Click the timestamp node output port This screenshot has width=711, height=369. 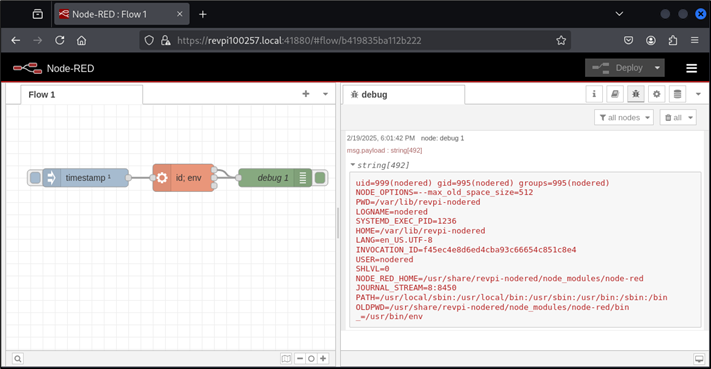128,178
